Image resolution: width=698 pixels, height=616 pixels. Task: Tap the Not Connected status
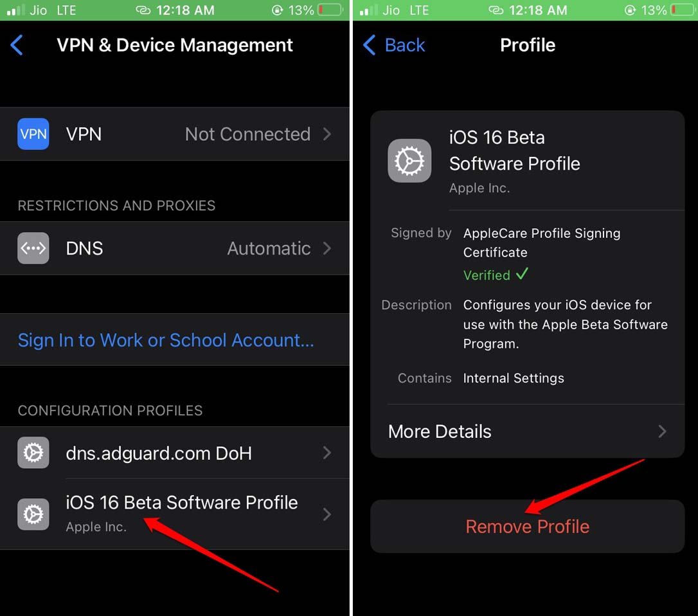click(x=247, y=134)
